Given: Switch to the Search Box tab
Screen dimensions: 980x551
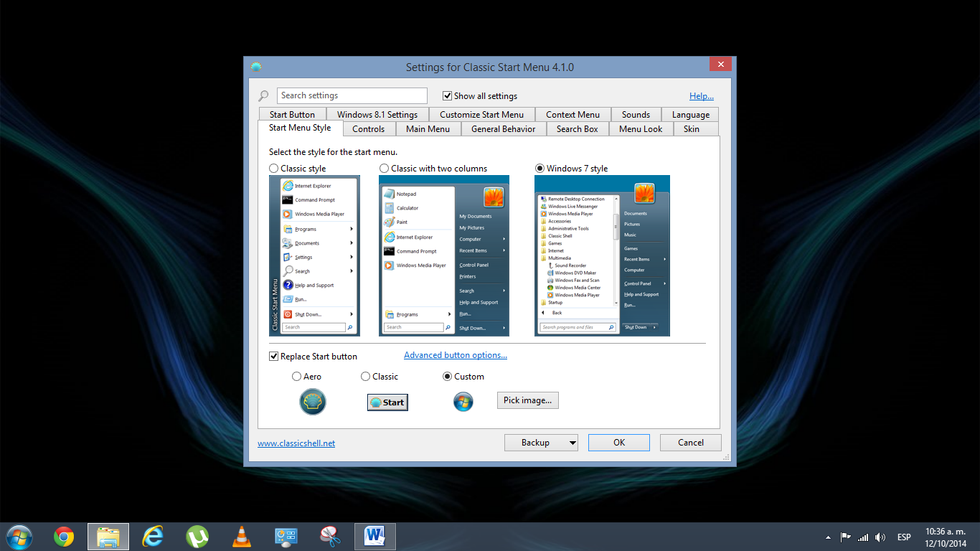Looking at the screenshot, I should tap(577, 129).
